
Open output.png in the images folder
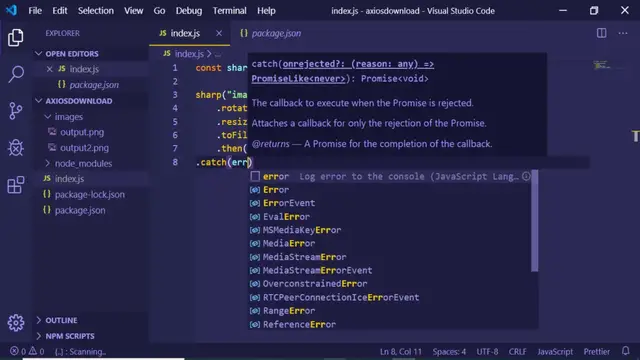pos(82,132)
